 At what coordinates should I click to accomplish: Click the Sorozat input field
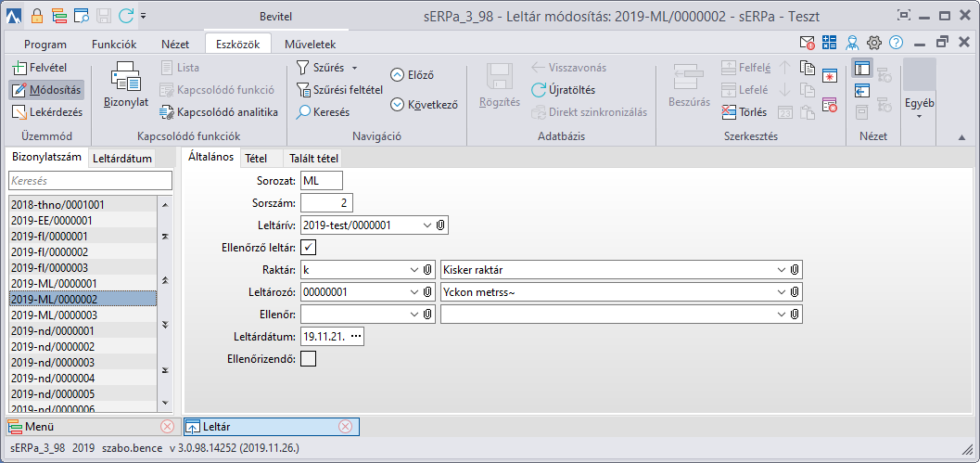coord(322,180)
